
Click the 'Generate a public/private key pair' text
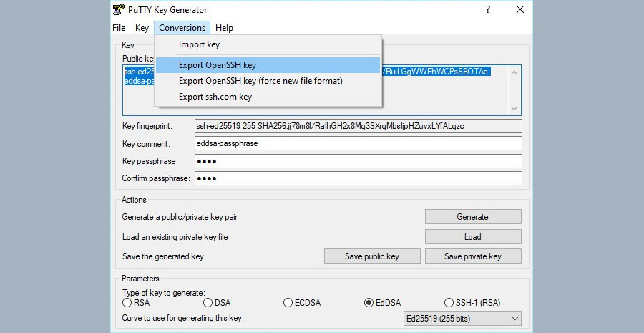pos(180,217)
